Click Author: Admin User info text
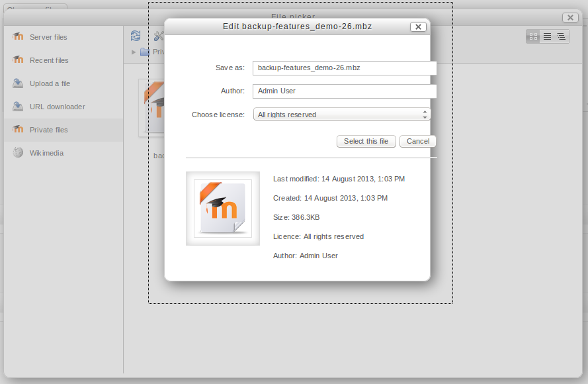Viewport: 588px width, 384px height. tap(306, 256)
